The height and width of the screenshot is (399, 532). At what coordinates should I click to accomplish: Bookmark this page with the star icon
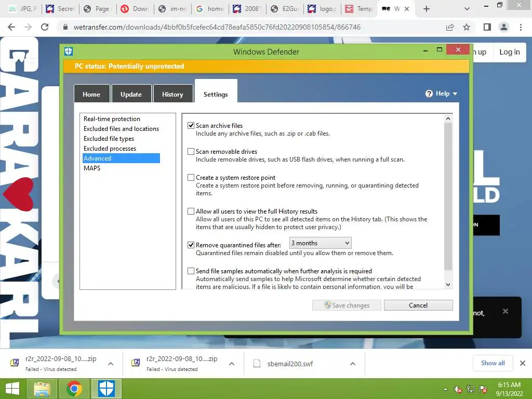[467, 27]
